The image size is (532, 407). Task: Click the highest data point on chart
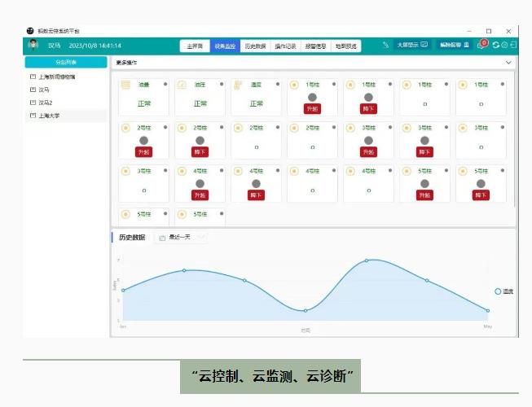(x=367, y=260)
